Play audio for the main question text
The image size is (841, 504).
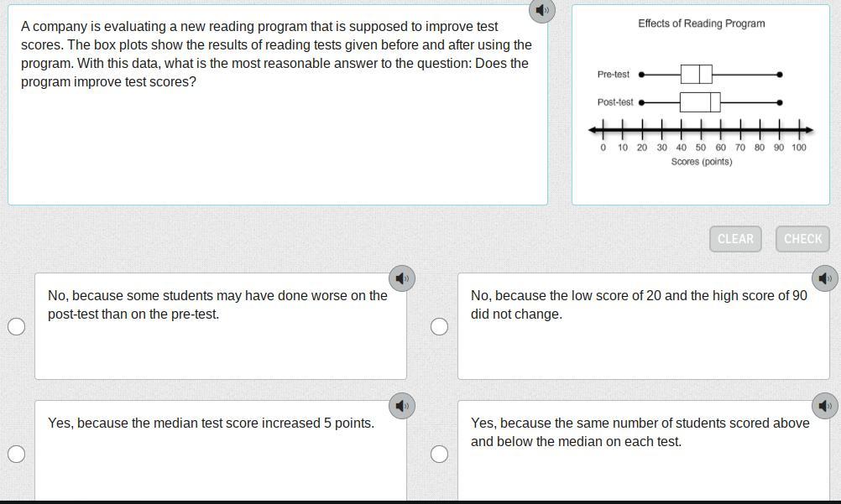(x=541, y=10)
